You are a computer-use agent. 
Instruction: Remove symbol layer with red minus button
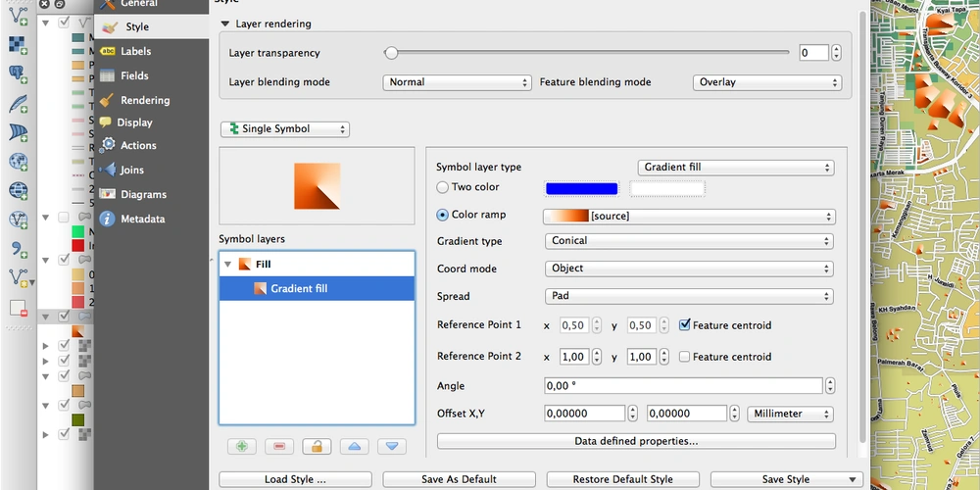(x=279, y=446)
